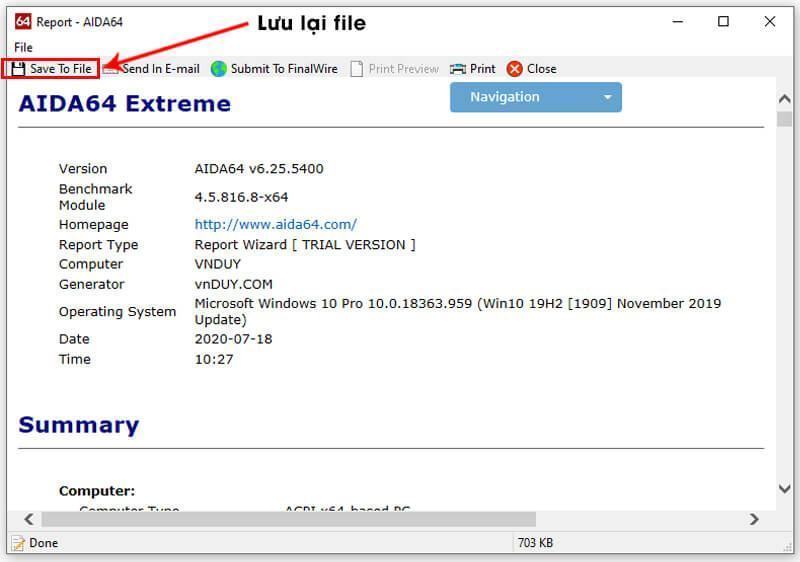The width and height of the screenshot is (800, 562).
Task: Click the Submit To FinalWire label
Action: [x=284, y=69]
